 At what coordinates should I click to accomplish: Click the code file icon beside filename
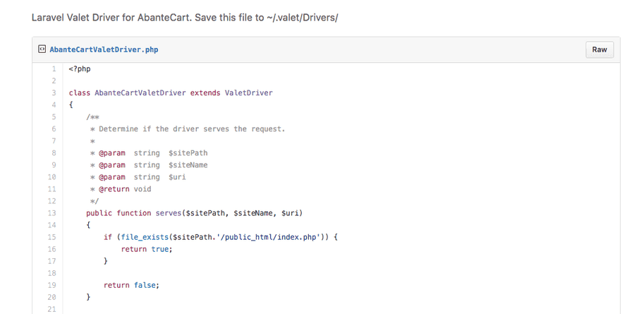pos(42,50)
